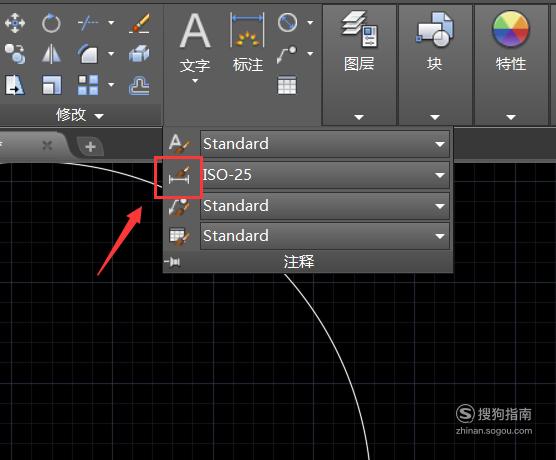Select the Stretch tool icon
Image resolution: width=556 pixels, height=460 pixels.
pyautogui.click(x=15, y=85)
